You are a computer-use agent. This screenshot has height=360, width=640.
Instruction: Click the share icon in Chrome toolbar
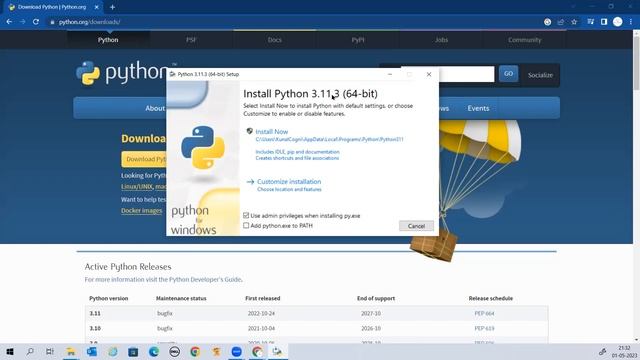point(561,22)
